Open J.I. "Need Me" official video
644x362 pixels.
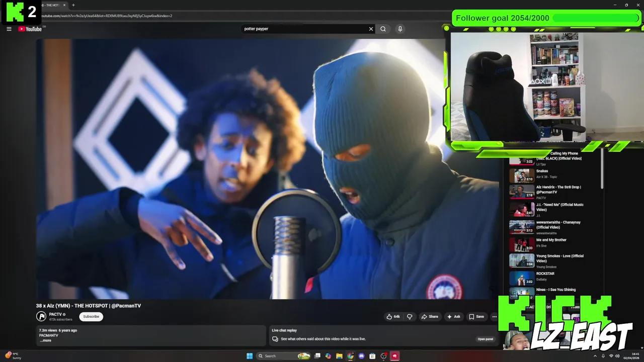559,207
